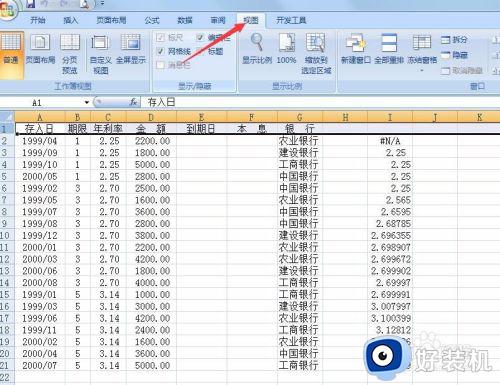Viewport: 500px width, 385px height.
Task: Click header cell 年利率
Action: (108, 128)
